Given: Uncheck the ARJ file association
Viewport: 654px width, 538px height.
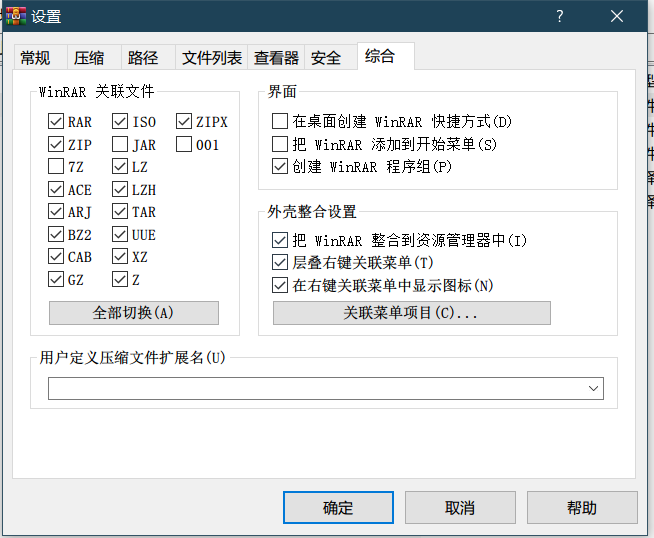Looking at the screenshot, I should (56, 211).
